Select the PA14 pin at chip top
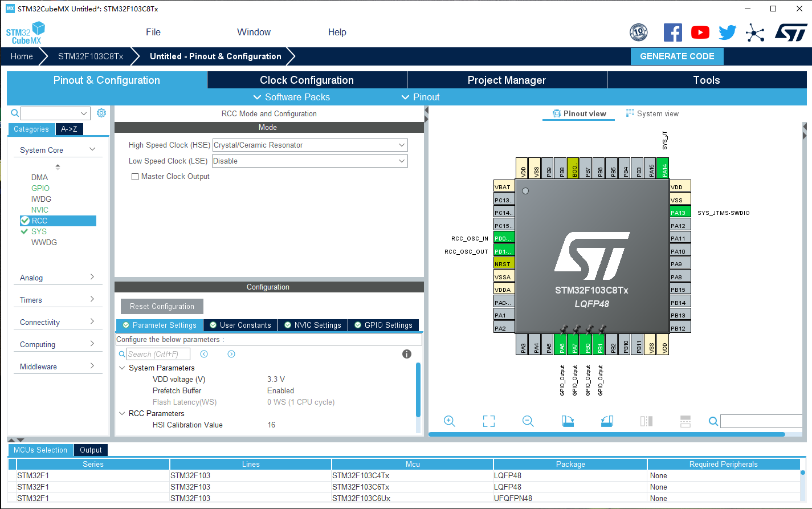This screenshot has height=509, width=812. (x=664, y=168)
